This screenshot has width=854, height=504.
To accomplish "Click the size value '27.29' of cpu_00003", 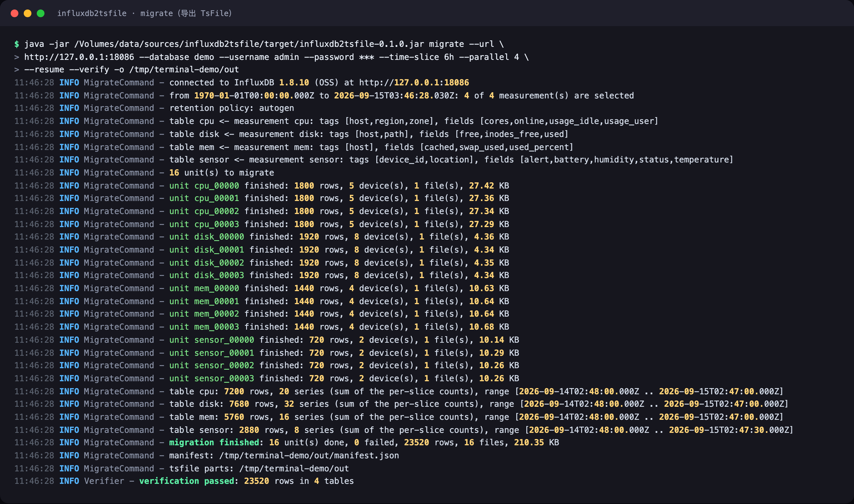I will tap(481, 224).
